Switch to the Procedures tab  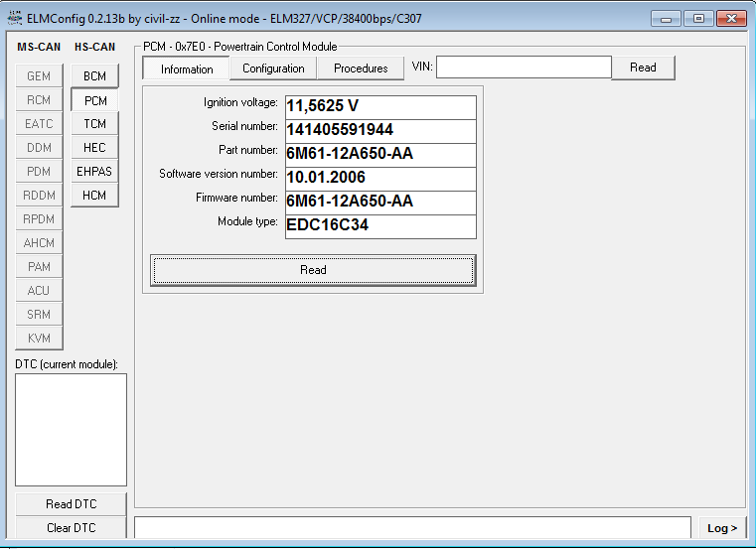(361, 69)
